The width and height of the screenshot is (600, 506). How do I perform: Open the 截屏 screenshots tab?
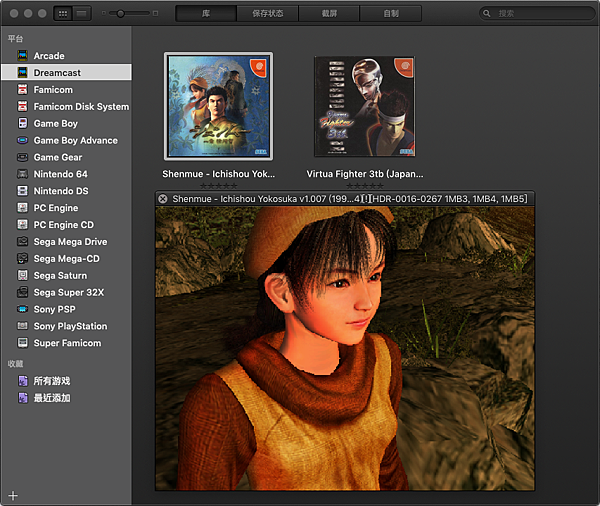tap(329, 13)
